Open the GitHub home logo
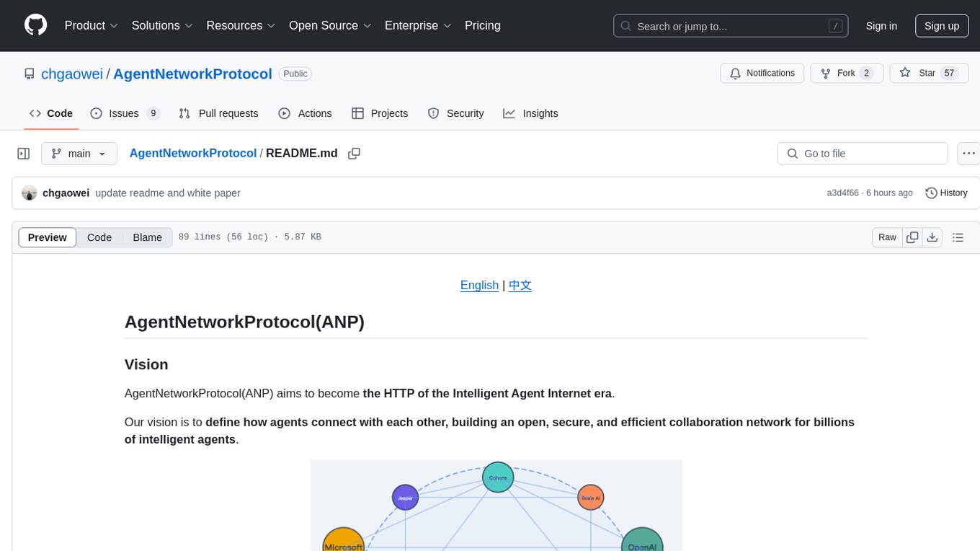 click(x=36, y=25)
